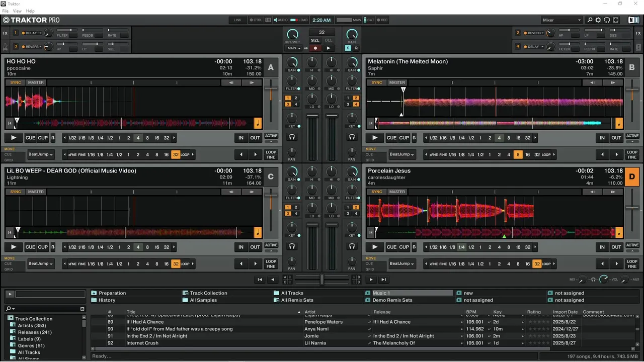Click the browser preview player play icon
This screenshot has height=362, width=644.
(10, 294)
